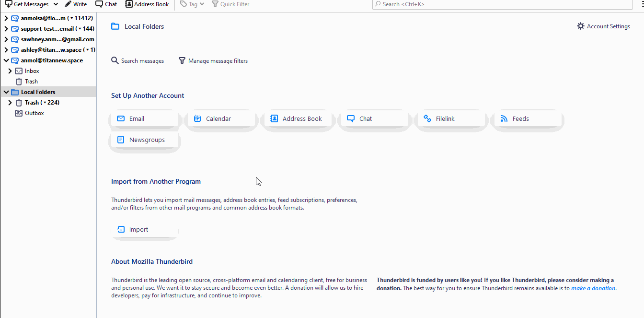644x318 pixels.
Task: Click the contact icon on the setup Address Book button
Action: [x=274, y=118]
